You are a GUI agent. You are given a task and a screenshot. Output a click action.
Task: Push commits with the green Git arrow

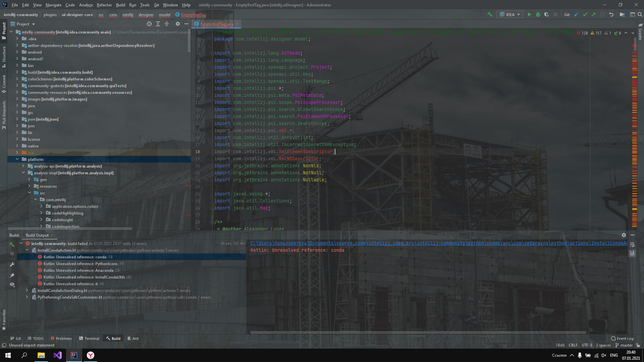[x=594, y=14]
